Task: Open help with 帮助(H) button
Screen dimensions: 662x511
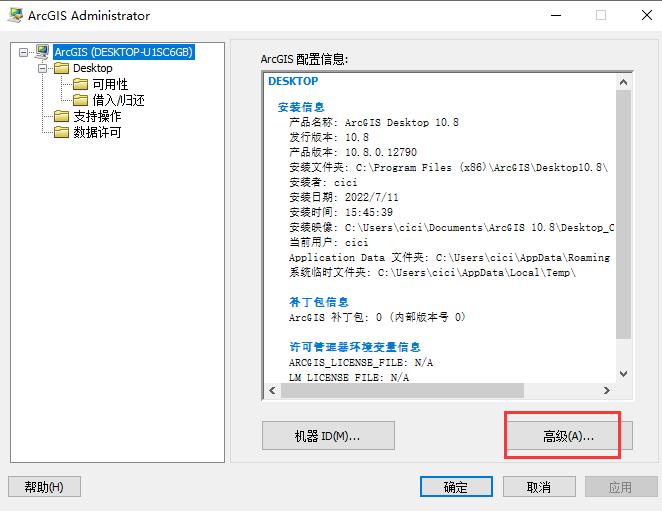Action: (x=44, y=487)
